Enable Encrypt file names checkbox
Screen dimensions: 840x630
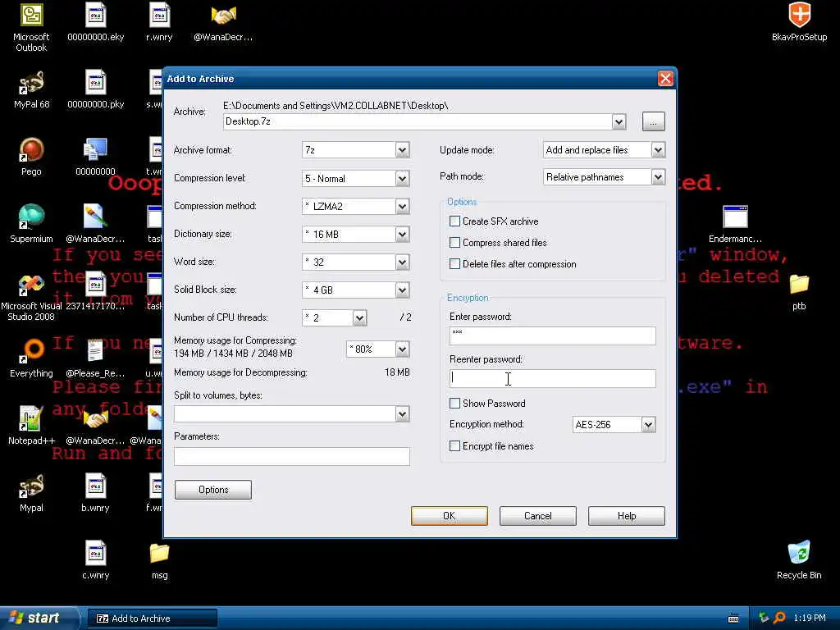(454, 446)
